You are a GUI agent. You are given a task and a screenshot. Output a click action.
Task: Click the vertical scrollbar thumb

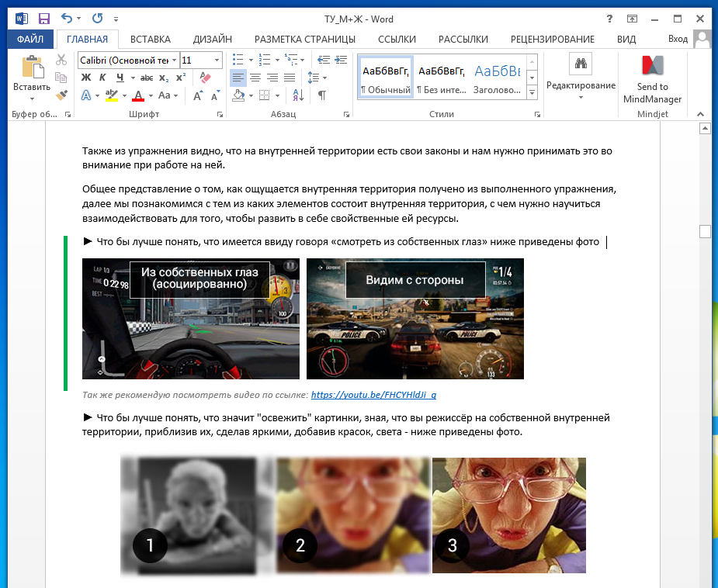point(705,231)
